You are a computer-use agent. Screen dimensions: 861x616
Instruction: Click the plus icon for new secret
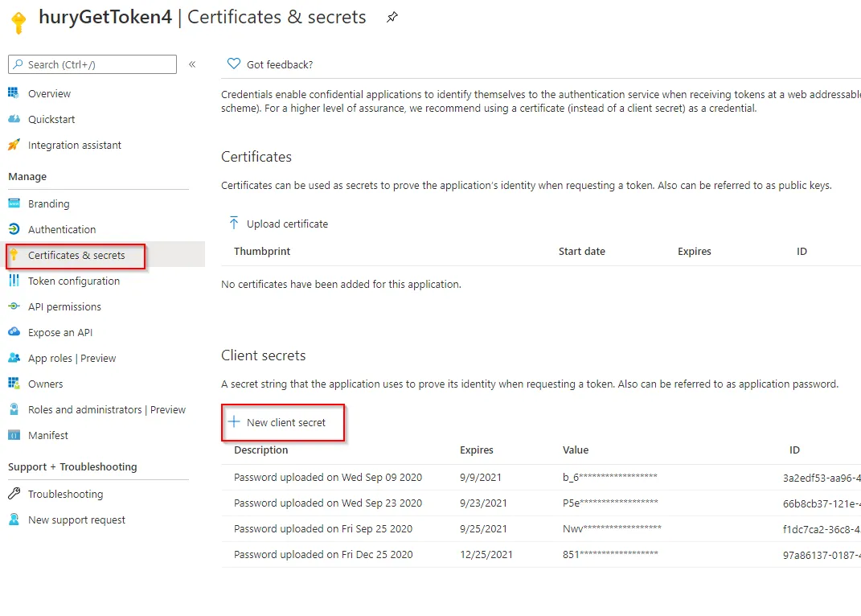point(234,421)
